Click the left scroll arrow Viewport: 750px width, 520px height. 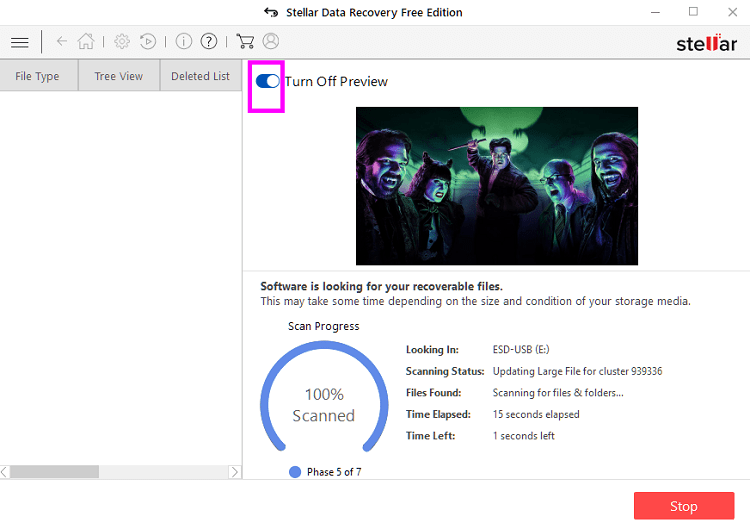(5, 472)
